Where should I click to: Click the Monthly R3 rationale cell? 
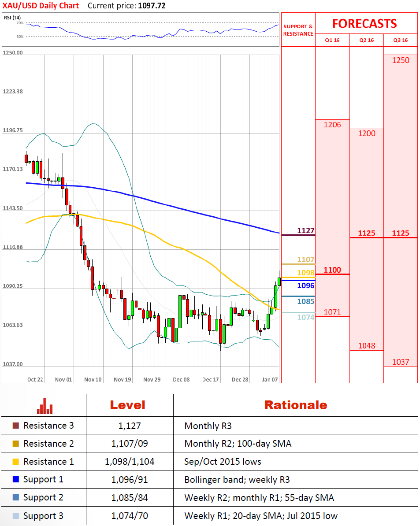(208, 426)
